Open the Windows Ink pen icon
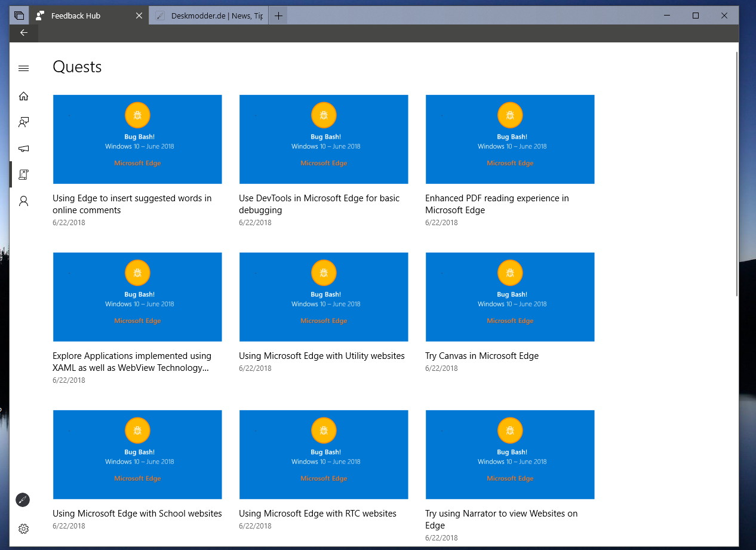 click(23, 500)
